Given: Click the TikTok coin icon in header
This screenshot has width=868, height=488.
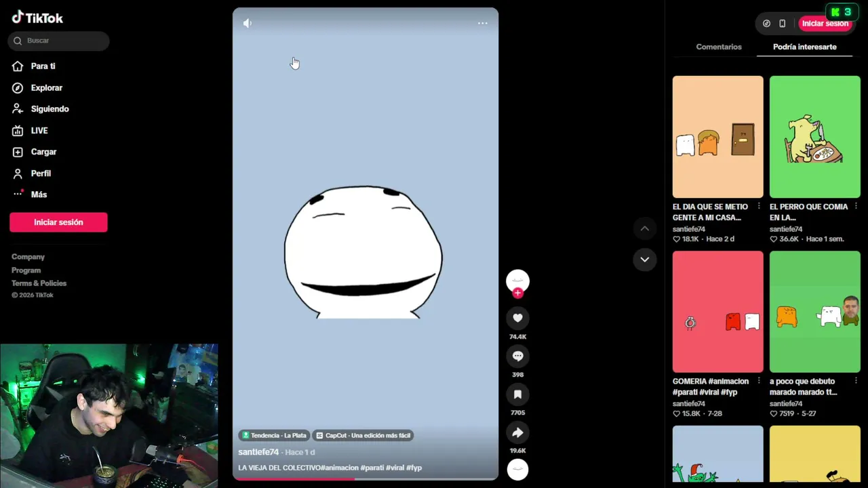Looking at the screenshot, I should point(766,24).
